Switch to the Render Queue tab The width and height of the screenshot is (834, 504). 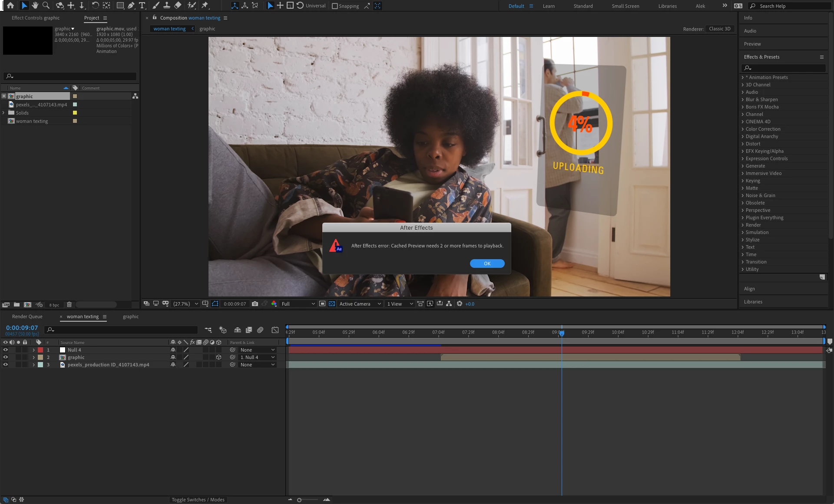click(27, 316)
